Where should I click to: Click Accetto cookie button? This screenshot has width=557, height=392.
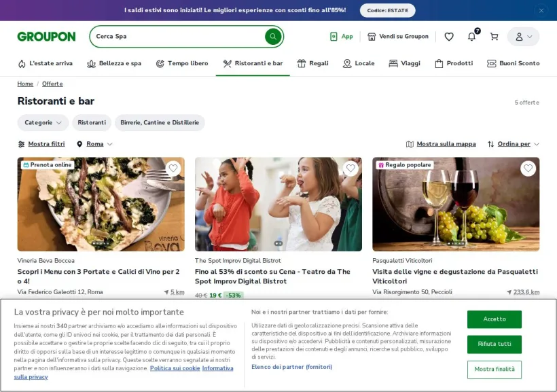(494, 319)
